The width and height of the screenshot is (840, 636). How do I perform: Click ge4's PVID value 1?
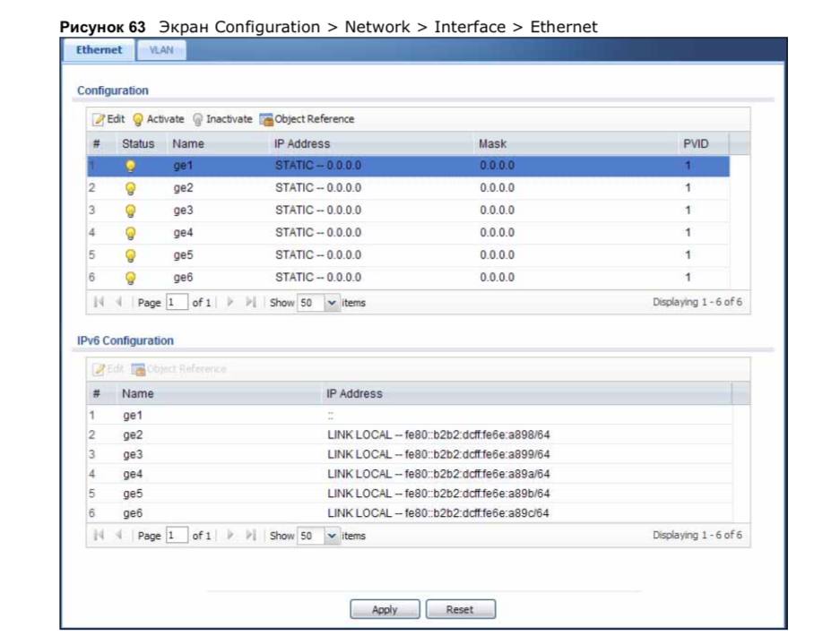[688, 234]
